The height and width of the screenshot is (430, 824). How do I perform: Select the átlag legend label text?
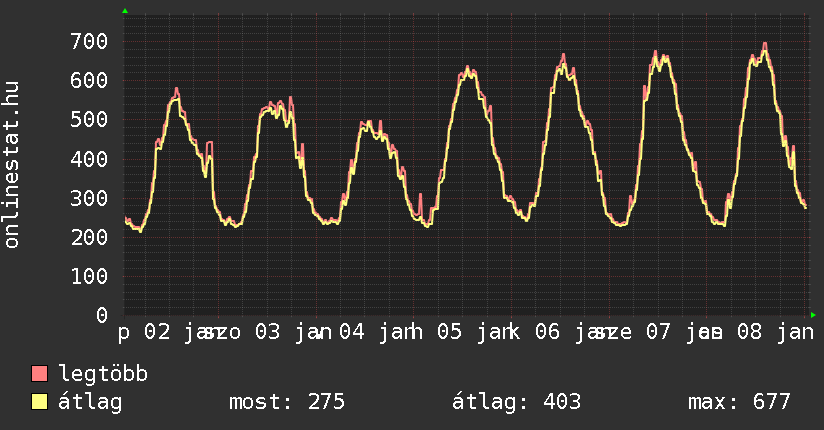click(90, 403)
